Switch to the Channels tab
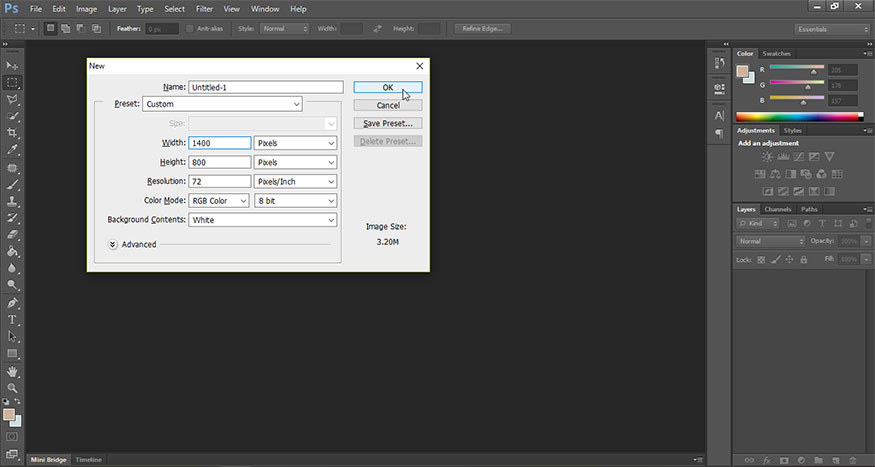 [x=778, y=209]
